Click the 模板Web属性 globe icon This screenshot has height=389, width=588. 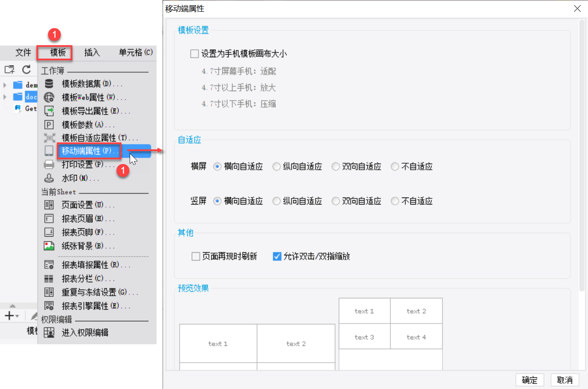[49, 98]
